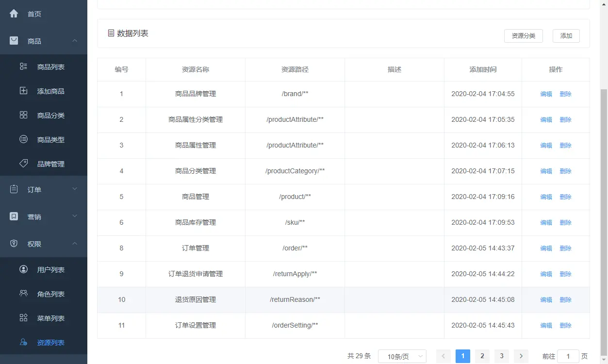The width and height of the screenshot is (608, 364).
Task: Edit the 商品分类管理 row
Action: [546, 171]
